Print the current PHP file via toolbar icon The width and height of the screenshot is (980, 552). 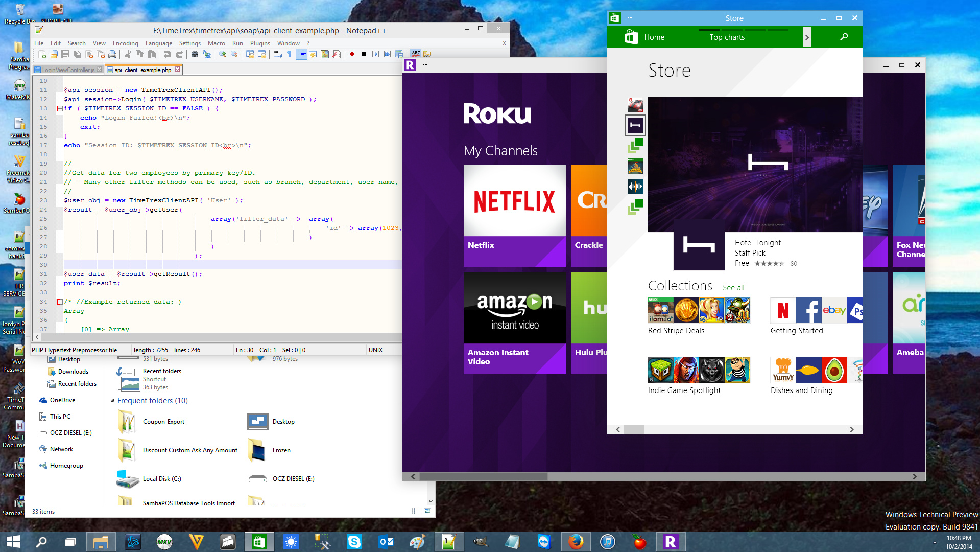click(x=112, y=54)
